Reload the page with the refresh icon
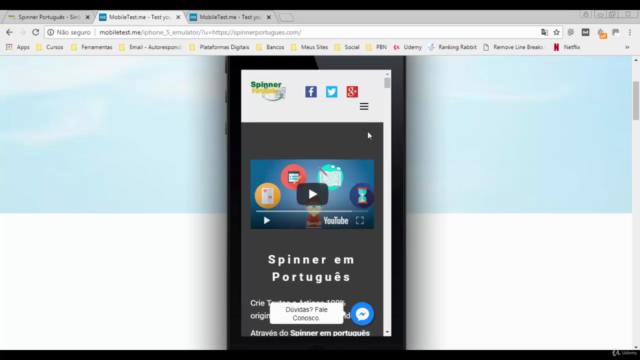 (x=36, y=32)
